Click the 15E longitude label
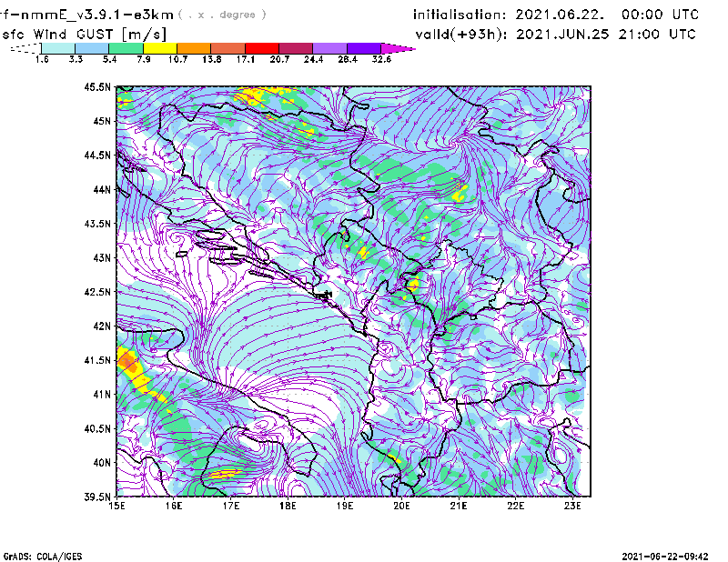Viewport: 728px width, 562px height. click(116, 506)
